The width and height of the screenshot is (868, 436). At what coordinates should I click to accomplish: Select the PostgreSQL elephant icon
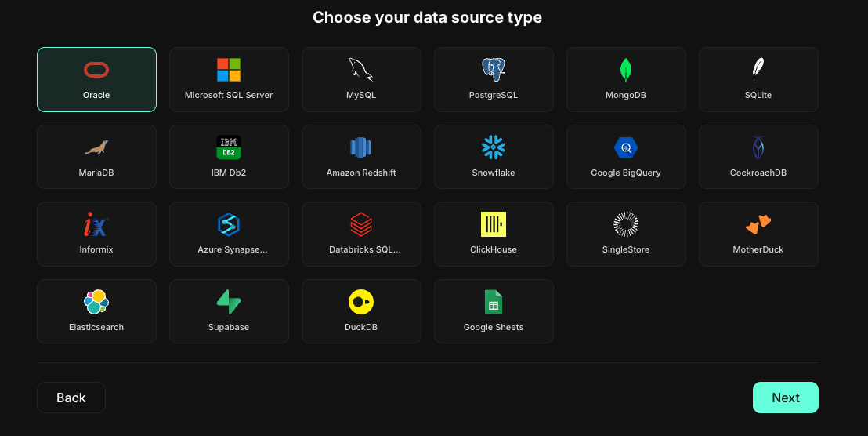(x=494, y=70)
